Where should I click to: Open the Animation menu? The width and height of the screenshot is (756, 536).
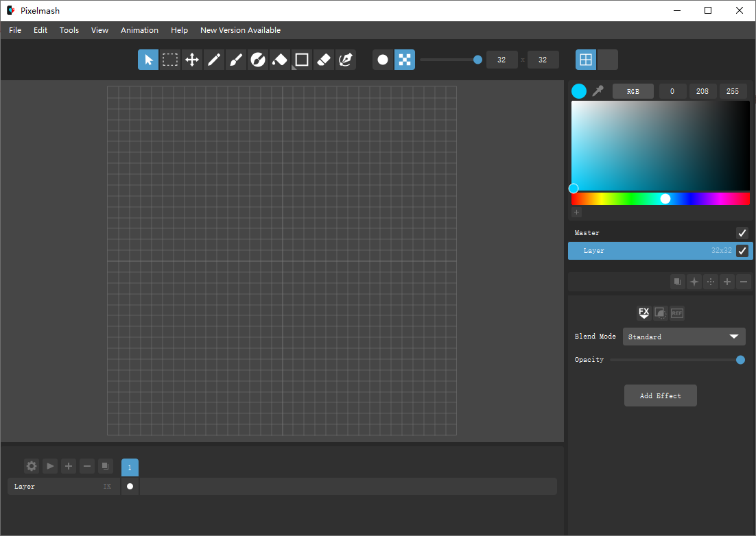(x=139, y=30)
